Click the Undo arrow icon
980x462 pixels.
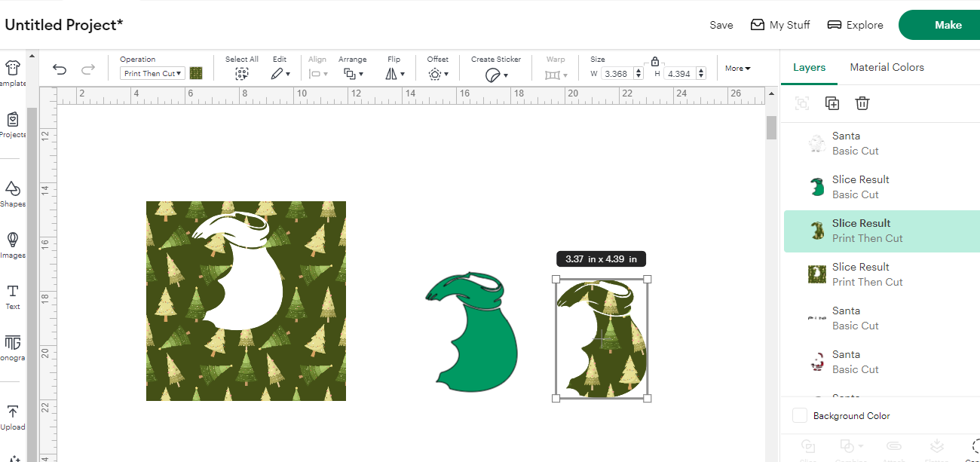60,70
